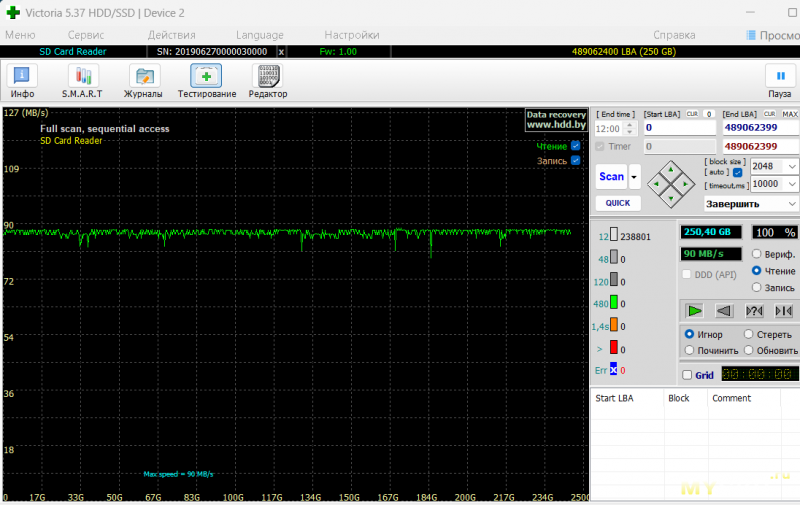The height and width of the screenshot is (505, 800).
Task: Open the Справка menu
Action: click(x=674, y=35)
